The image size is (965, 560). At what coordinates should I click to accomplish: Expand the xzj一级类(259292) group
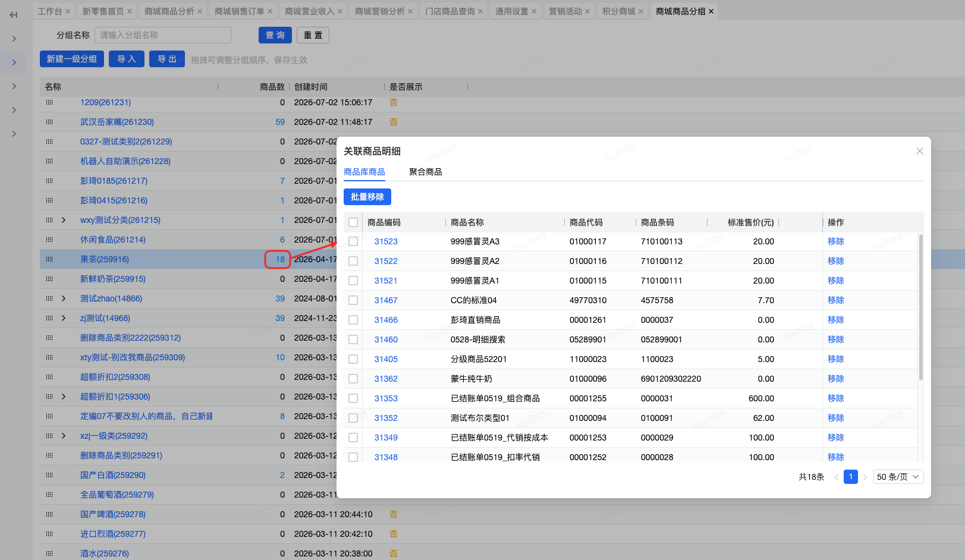pyautogui.click(x=64, y=436)
